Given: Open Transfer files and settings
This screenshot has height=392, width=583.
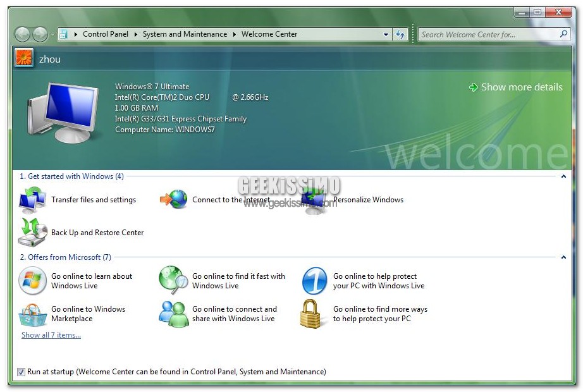Looking at the screenshot, I should (94, 200).
